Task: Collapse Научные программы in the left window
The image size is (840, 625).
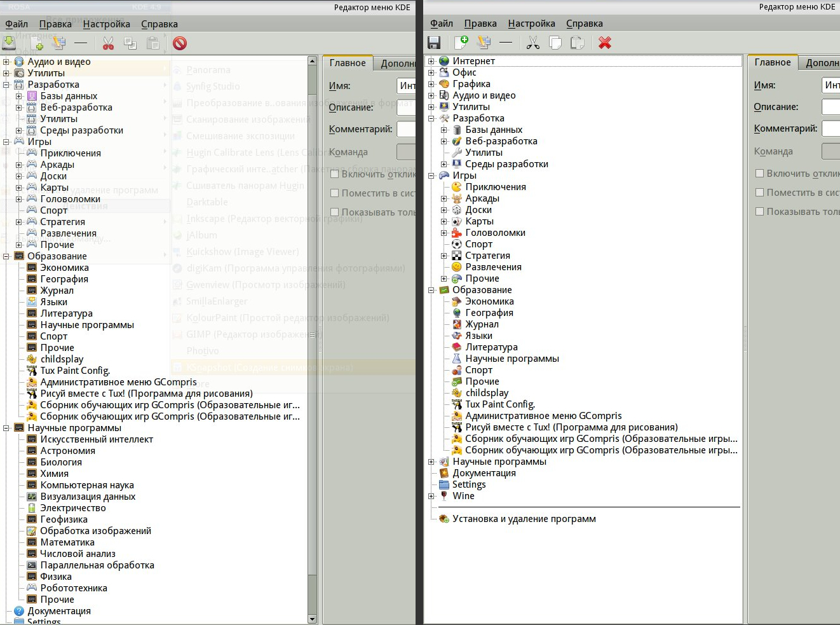Action: coord(6,428)
